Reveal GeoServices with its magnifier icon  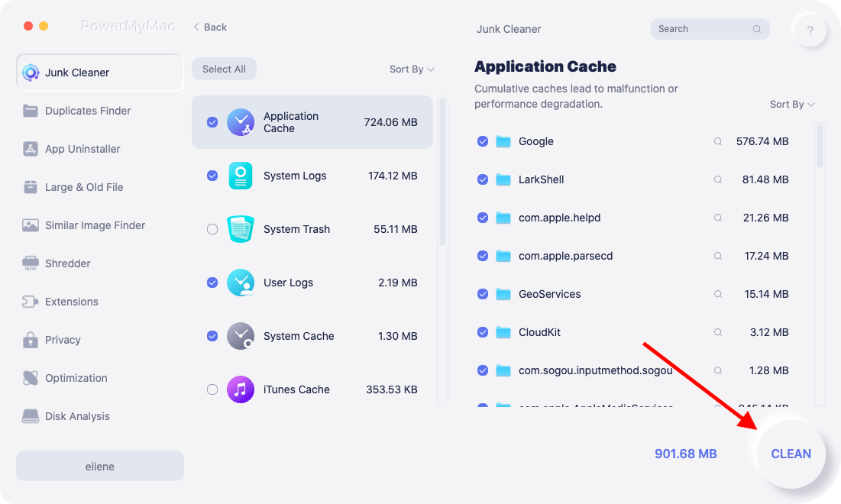tap(718, 294)
